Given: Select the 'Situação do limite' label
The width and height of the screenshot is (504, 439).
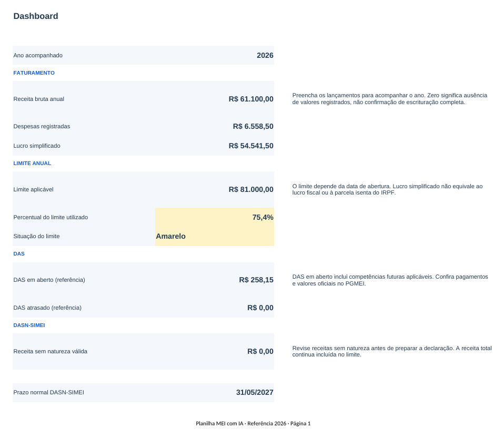Looking at the screenshot, I should click(x=36, y=237).
